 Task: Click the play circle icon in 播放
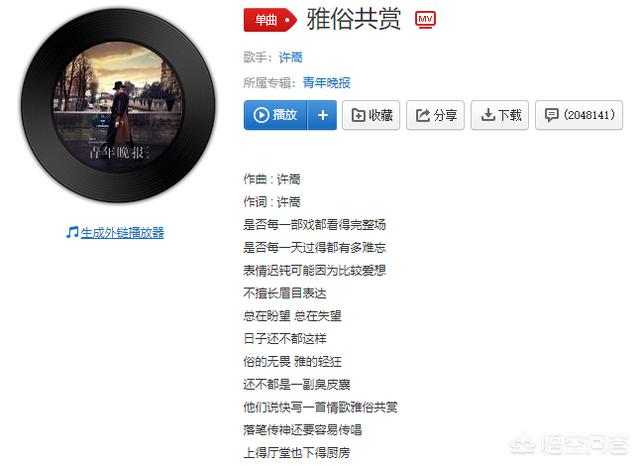point(261,115)
